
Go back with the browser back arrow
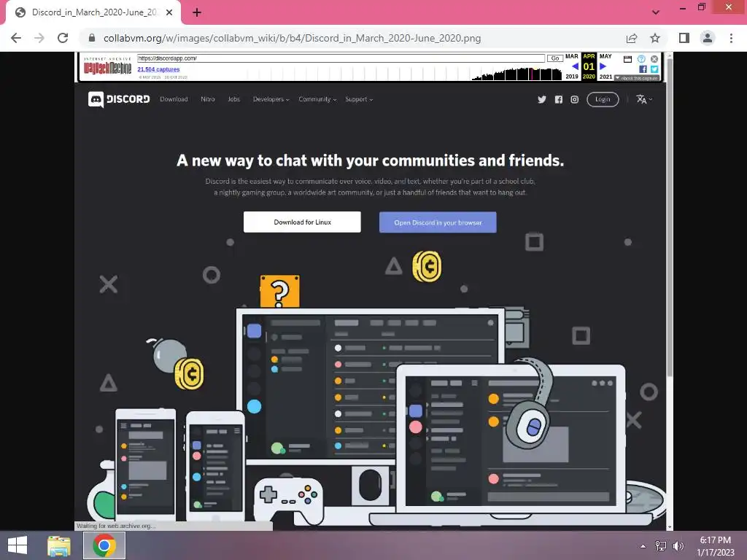coord(16,38)
